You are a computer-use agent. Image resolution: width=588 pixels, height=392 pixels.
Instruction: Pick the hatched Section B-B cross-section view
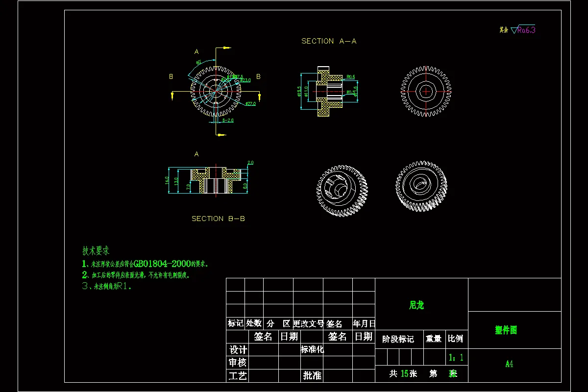pyautogui.click(x=216, y=181)
